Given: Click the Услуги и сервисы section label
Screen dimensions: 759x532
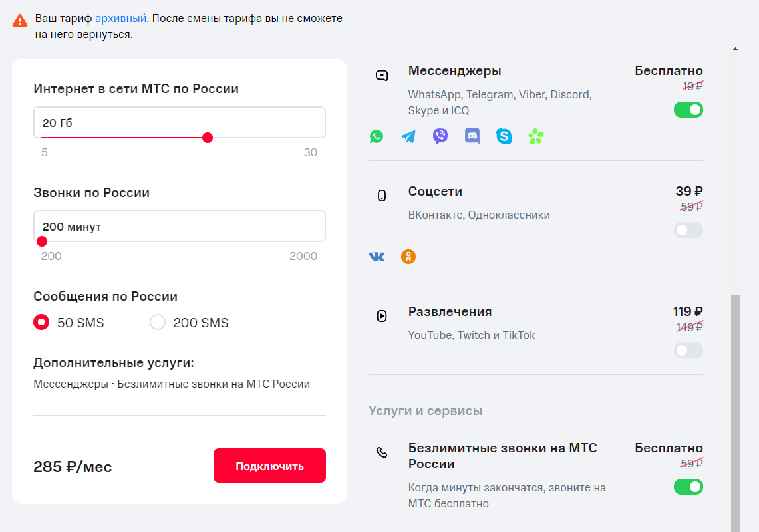Looking at the screenshot, I should (x=425, y=410).
